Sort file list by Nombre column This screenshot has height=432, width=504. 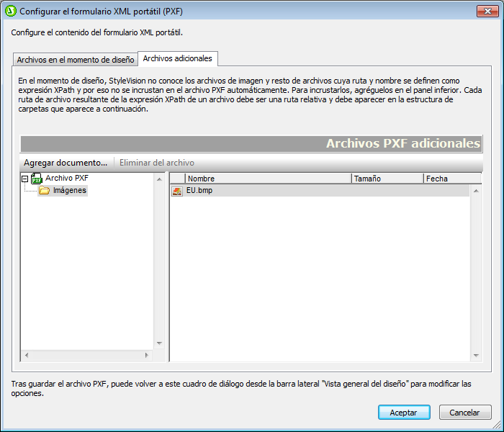(x=267, y=179)
